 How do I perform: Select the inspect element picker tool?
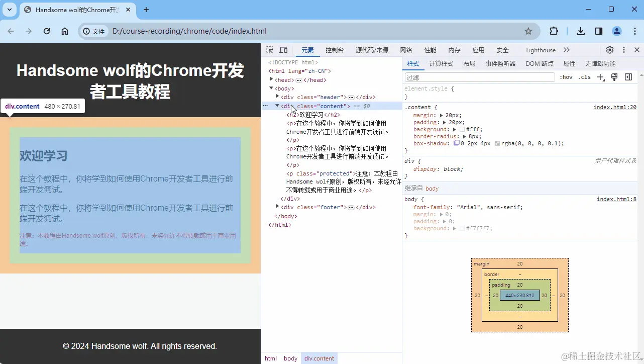[269, 50]
